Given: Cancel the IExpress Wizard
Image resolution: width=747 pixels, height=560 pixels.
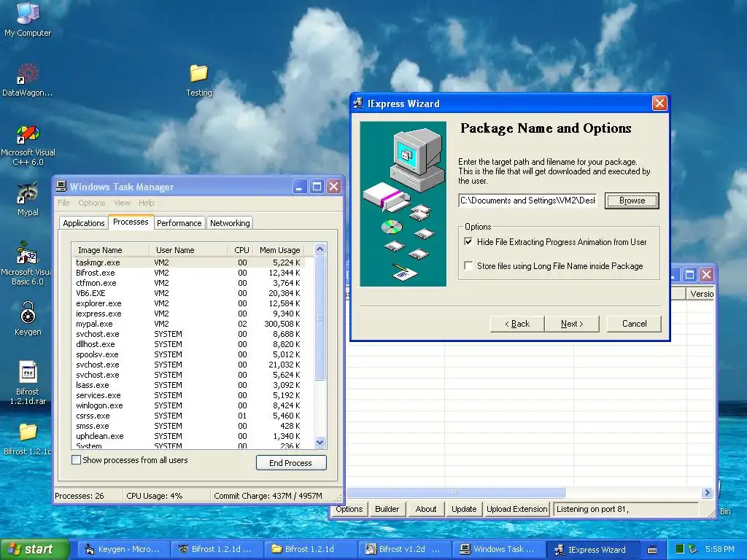Looking at the screenshot, I should point(634,324).
